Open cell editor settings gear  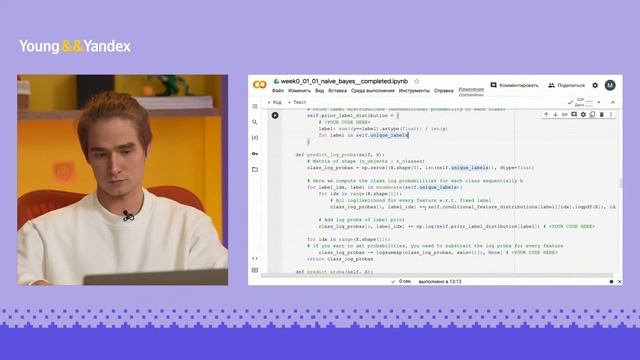point(583,115)
